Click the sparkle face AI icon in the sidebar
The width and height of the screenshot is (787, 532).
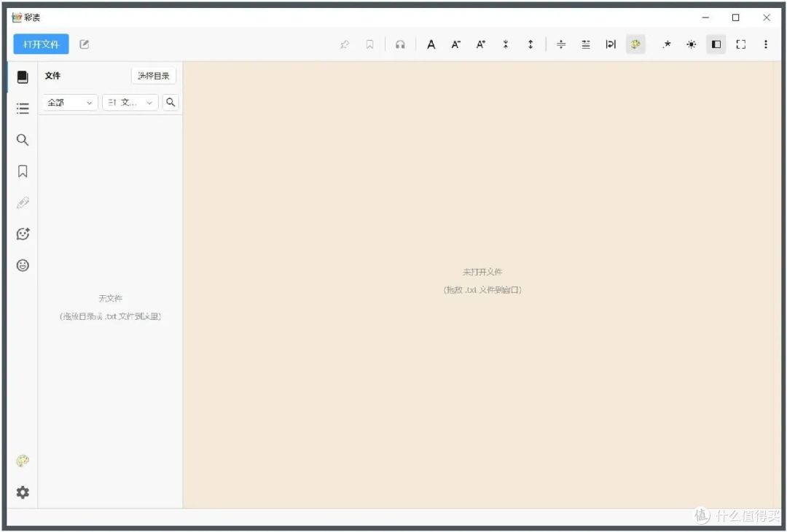tap(23, 234)
